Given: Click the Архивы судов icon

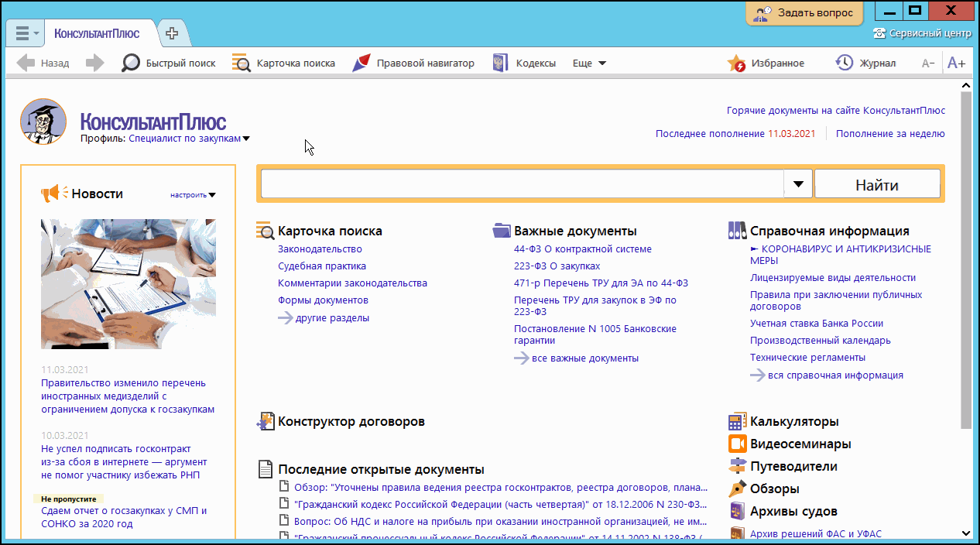Looking at the screenshot, I should 737,512.
